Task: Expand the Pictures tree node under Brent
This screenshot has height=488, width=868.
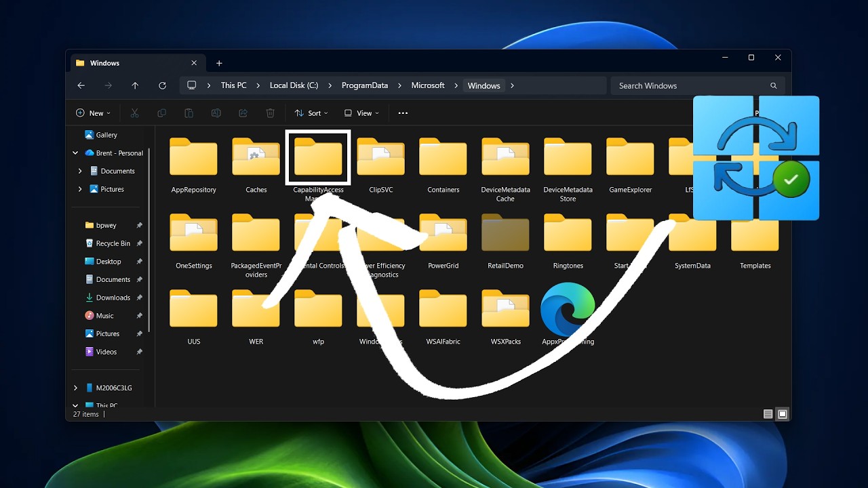Action: point(80,189)
